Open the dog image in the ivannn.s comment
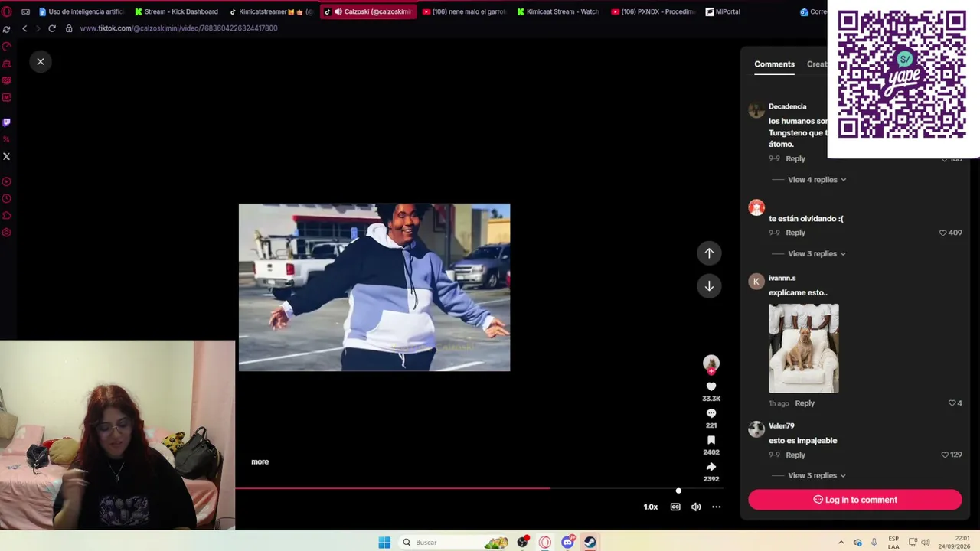The image size is (980, 551). (803, 348)
